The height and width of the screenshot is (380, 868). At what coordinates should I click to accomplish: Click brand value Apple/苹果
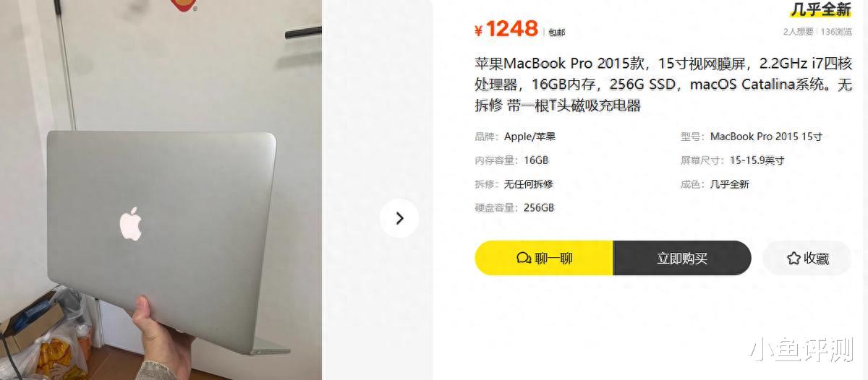point(530,137)
